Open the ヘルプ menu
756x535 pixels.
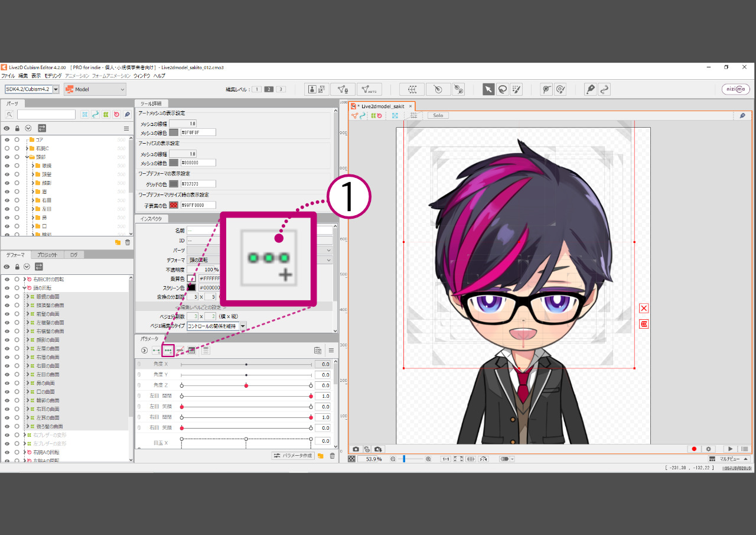tap(159, 76)
